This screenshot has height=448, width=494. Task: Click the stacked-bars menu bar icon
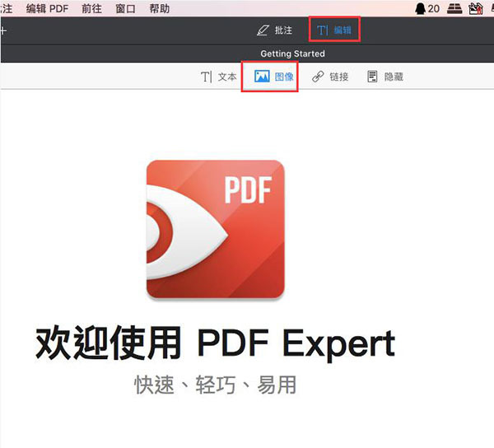click(x=454, y=8)
